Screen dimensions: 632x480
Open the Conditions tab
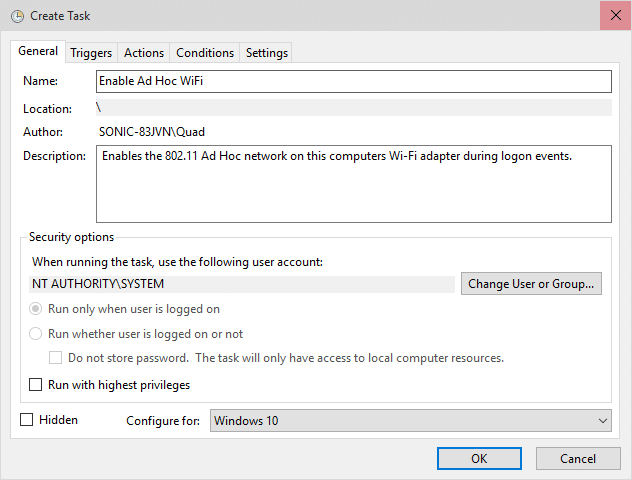(205, 53)
